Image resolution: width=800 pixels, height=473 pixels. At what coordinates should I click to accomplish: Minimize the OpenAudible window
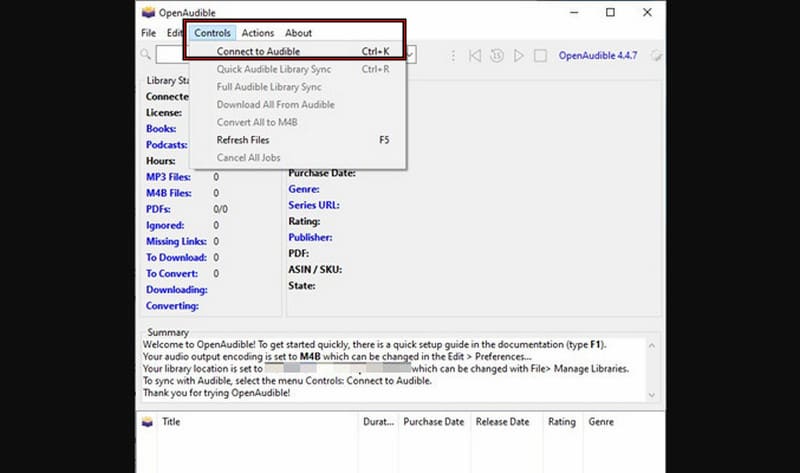[x=574, y=12]
